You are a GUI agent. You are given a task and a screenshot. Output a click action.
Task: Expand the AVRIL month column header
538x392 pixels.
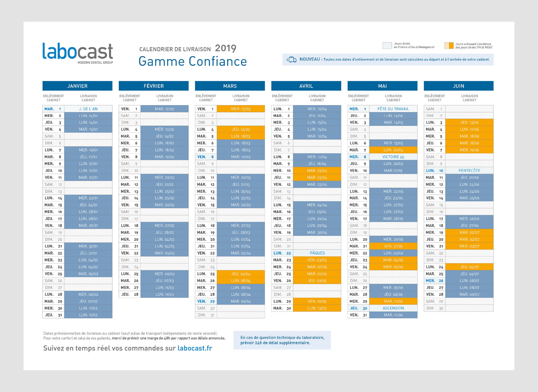point(306,86)
